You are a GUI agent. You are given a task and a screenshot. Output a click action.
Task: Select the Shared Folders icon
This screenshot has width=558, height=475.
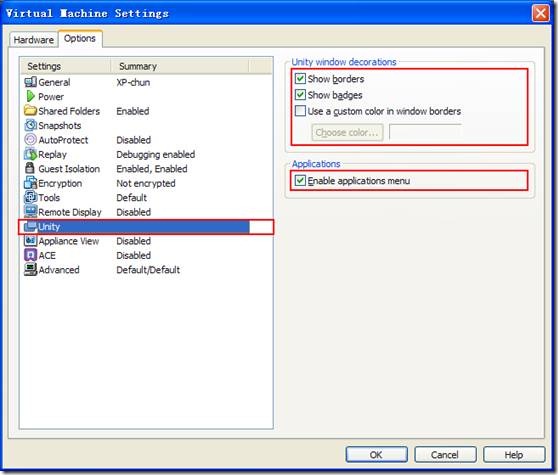[x=30, y=111]
